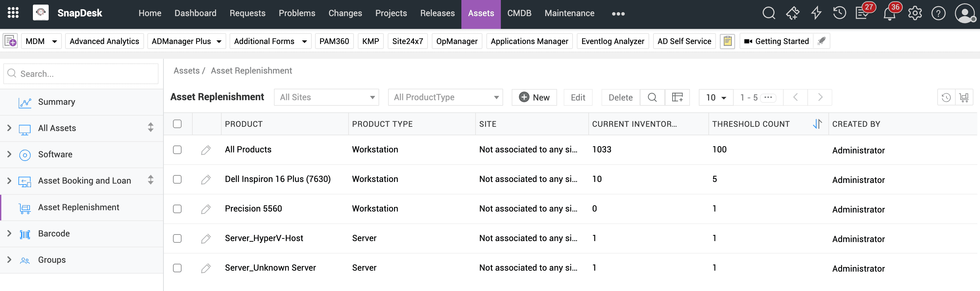The width and height of the screenshot is (980, 291).
Task: Open notifications bell with badge 36
Action: pyautogui.click(x=890, y=13)
